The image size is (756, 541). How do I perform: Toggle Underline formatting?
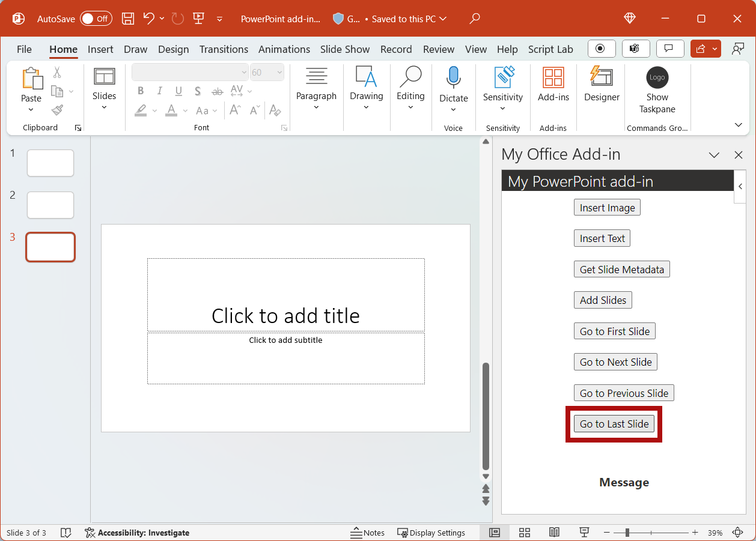tap(178, 91)
